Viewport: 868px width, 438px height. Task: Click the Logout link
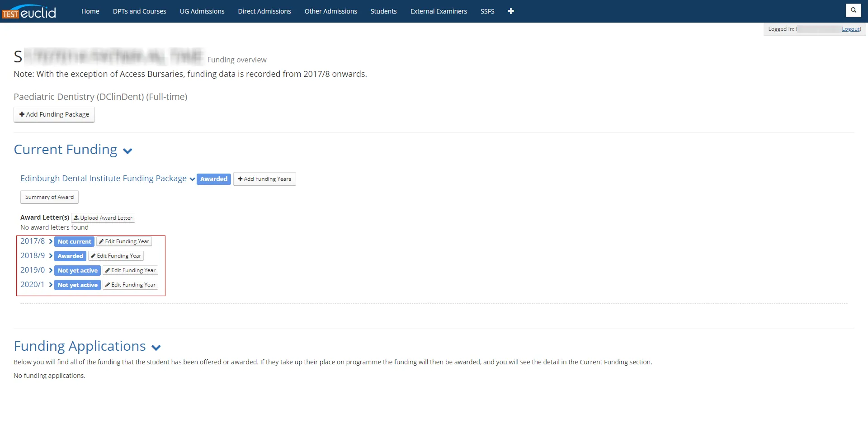(851, 29)
